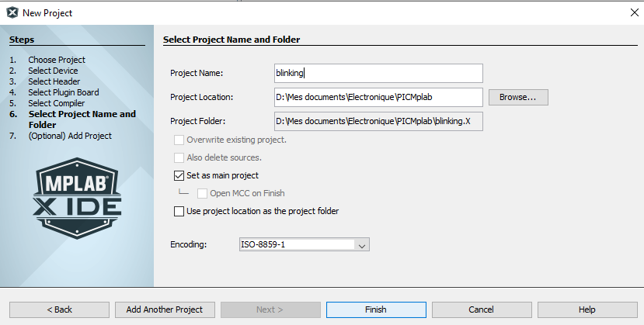Cancel the new project wizard
The height and width of the screenshot is (325, 644).
point(481,309)
